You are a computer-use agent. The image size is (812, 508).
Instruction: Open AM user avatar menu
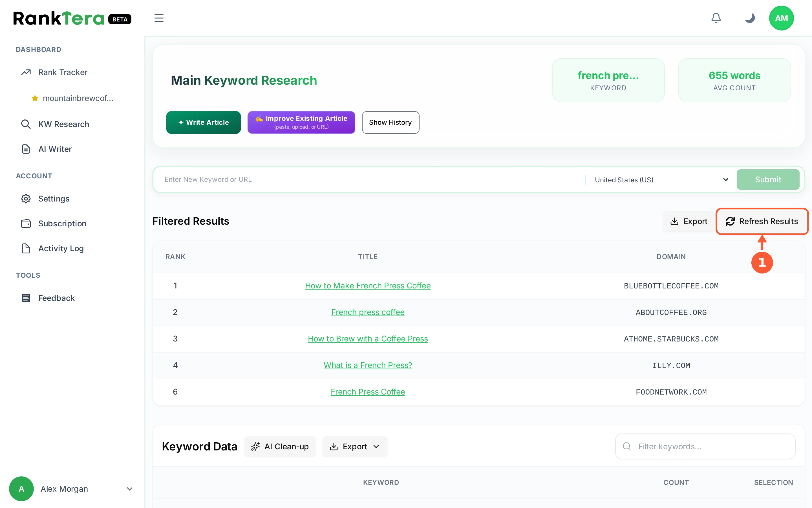click(x=781, y=18)
